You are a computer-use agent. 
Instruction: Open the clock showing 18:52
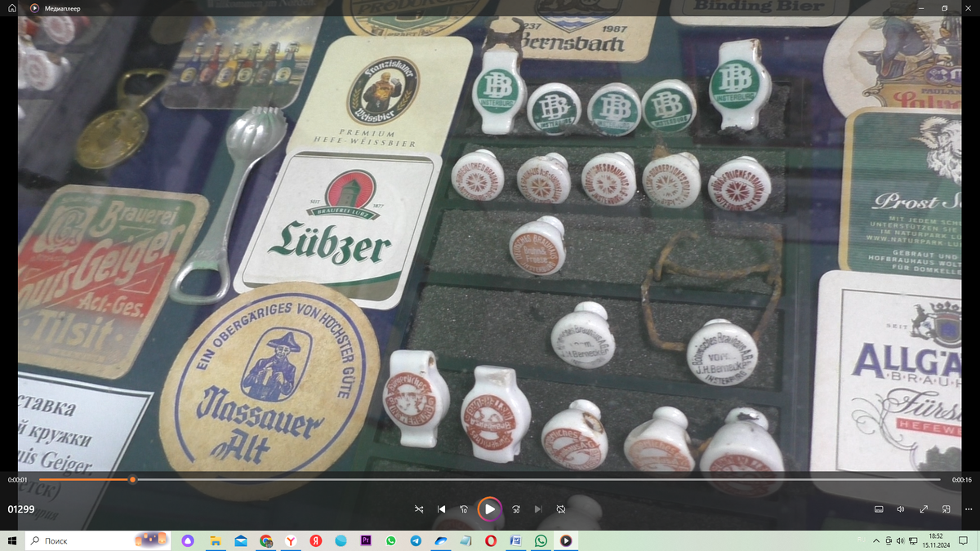[935, 540]
